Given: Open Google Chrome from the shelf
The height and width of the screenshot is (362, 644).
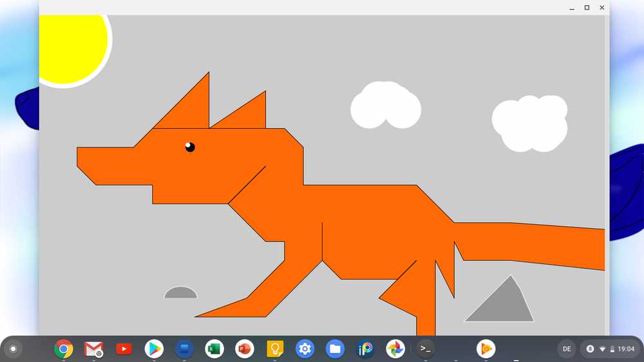Looking at the screenshot, I should coord(63,348).
